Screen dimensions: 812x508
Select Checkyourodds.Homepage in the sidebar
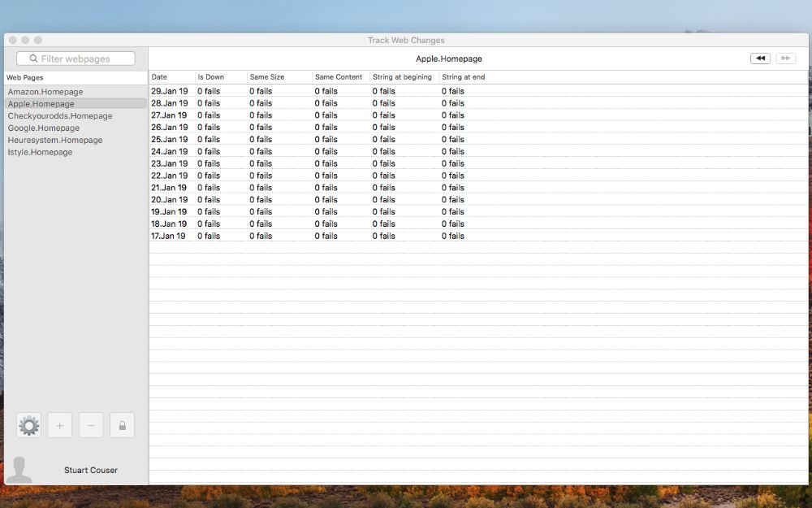coord(76,116)
